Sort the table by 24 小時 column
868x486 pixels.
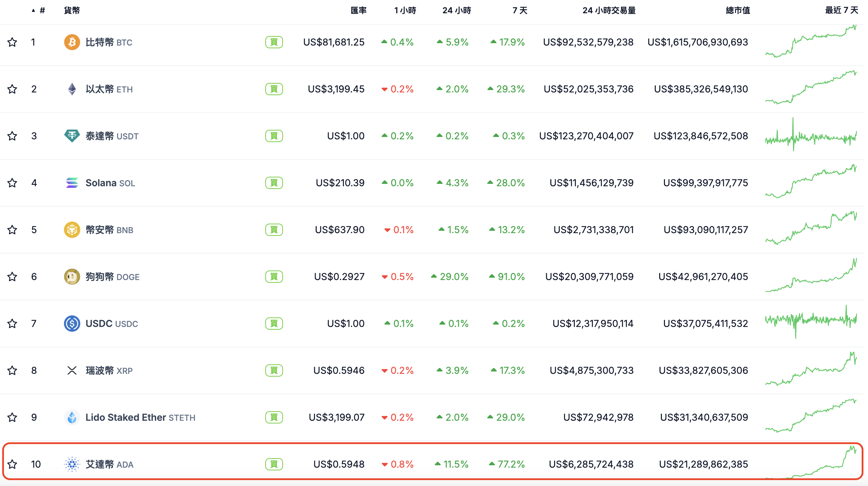pos(457,10)
